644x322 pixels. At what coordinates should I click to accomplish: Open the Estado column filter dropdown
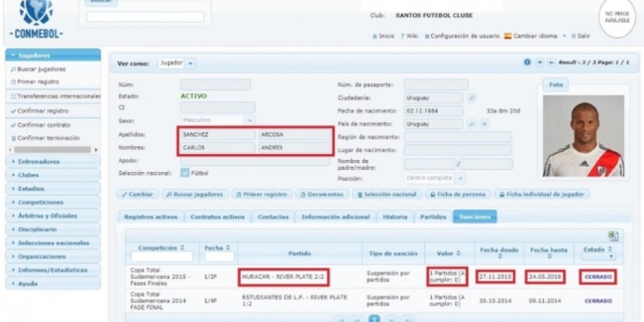597,256
